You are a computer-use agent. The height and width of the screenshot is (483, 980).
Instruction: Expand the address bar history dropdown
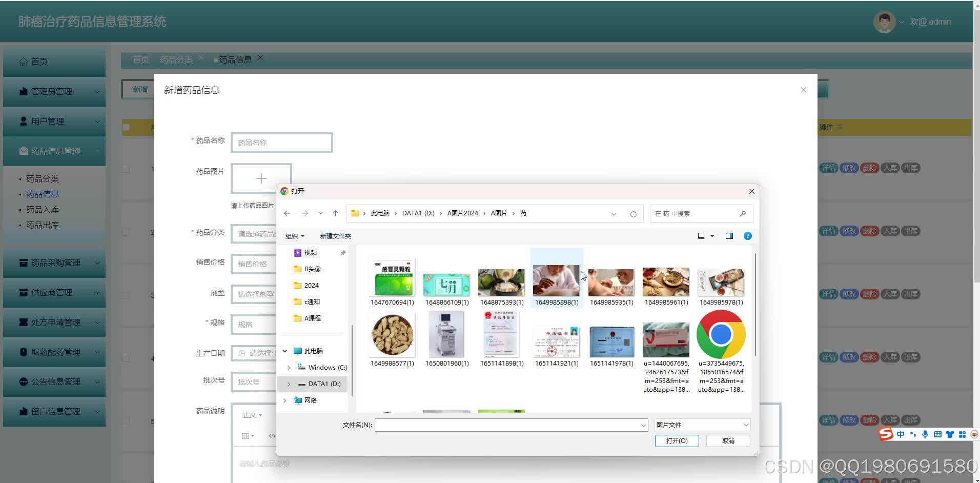(x=614, y=214)
